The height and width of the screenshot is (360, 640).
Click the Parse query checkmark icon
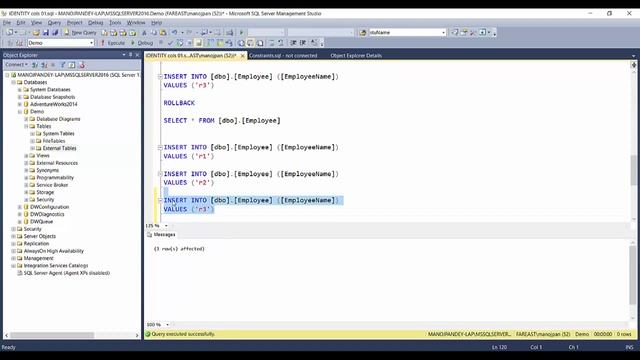click(170, 43)
